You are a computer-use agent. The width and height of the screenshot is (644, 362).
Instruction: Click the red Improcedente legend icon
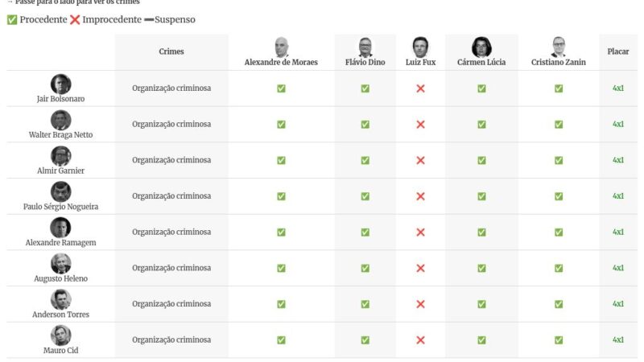[x=75, y=19]
